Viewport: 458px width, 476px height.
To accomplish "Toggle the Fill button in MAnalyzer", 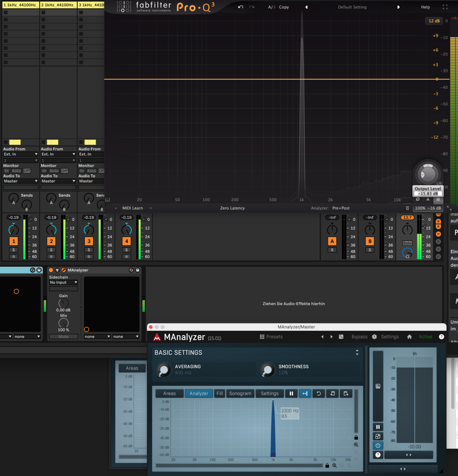I will point(220,393).
